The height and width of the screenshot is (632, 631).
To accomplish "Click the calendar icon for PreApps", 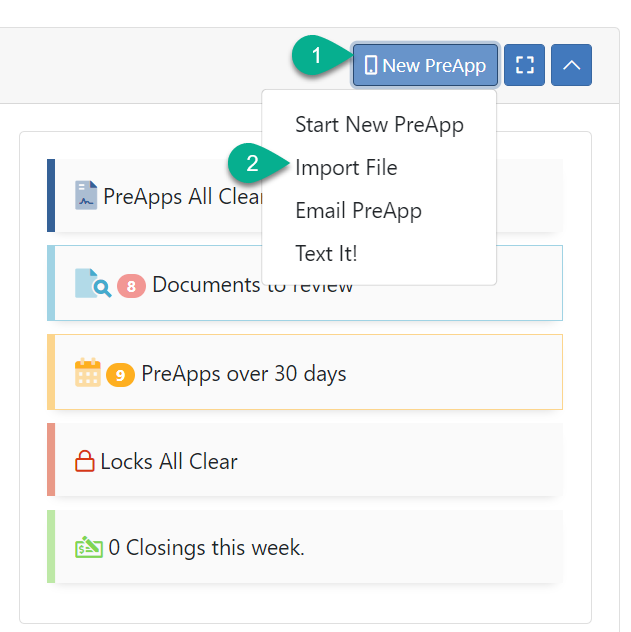I will click(x=88, y=374).
